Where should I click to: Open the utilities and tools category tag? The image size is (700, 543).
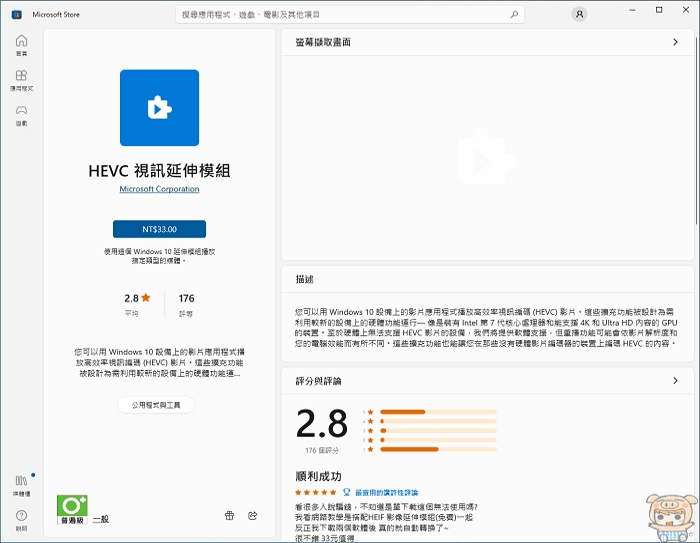156,405
